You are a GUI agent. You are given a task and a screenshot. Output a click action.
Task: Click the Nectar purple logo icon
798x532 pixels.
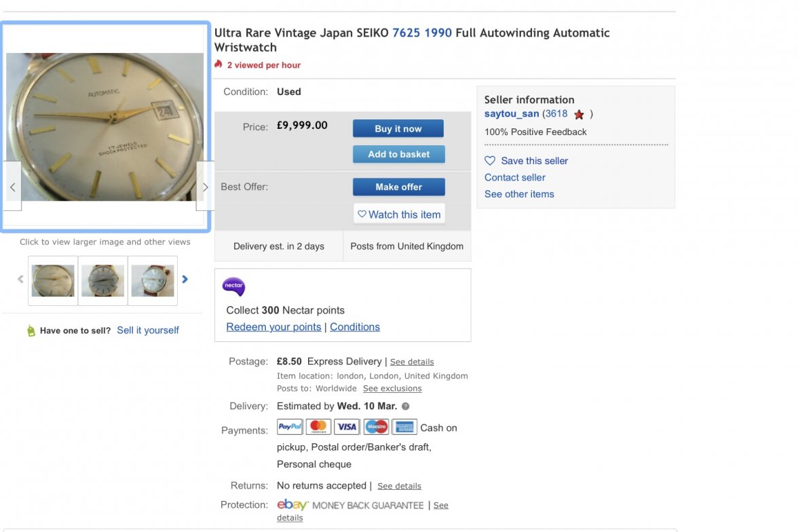(x=233, y=287)
